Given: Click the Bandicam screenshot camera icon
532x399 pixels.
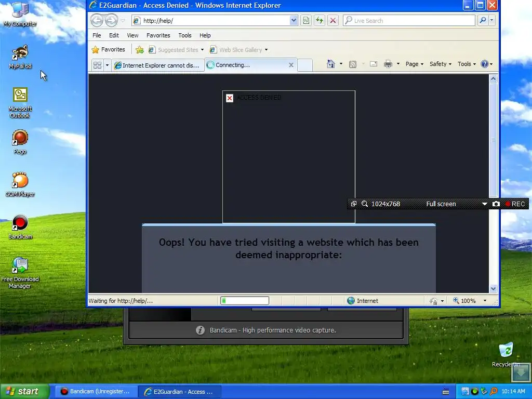Looking at the screenshot, I should tap(496, 204).
